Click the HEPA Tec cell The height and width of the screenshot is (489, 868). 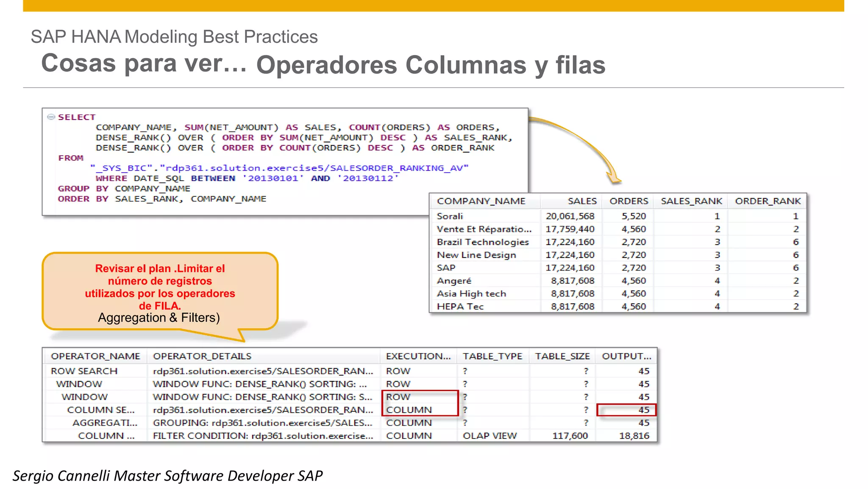pyautogui.click(x=460, y=307)
